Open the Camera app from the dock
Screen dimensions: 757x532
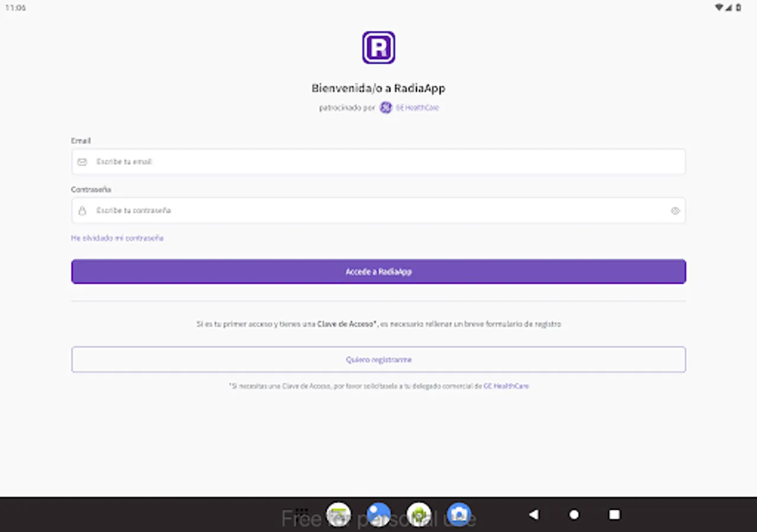tap(459, 514)
